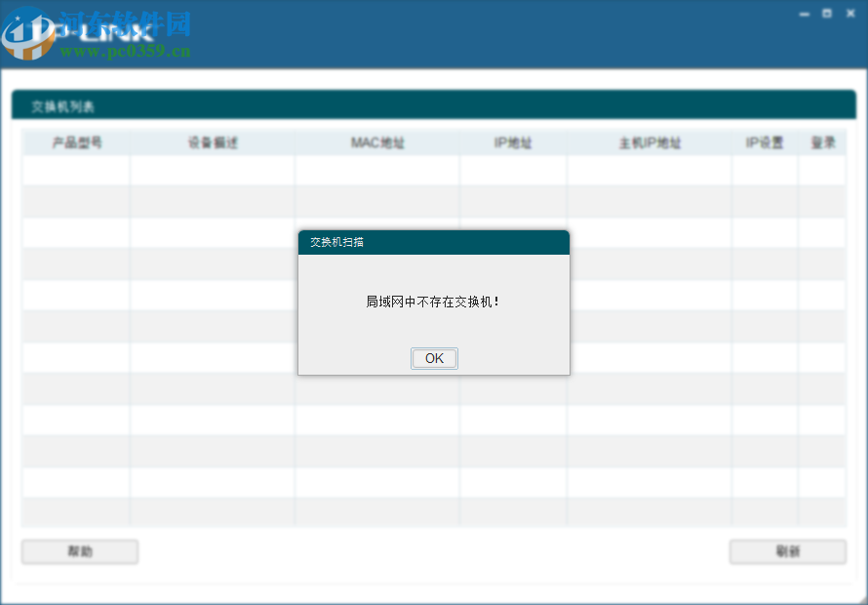Minimize the application window

tap(805, 14)
